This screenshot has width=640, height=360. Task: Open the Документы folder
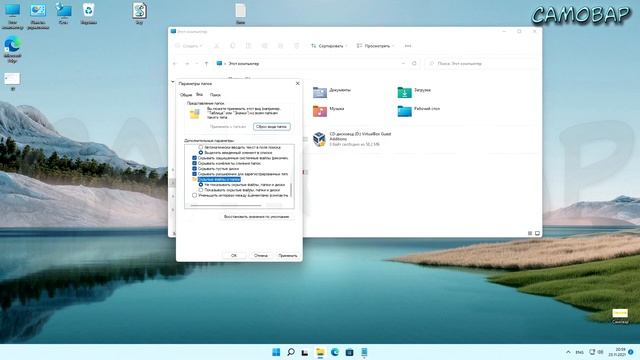332,92
